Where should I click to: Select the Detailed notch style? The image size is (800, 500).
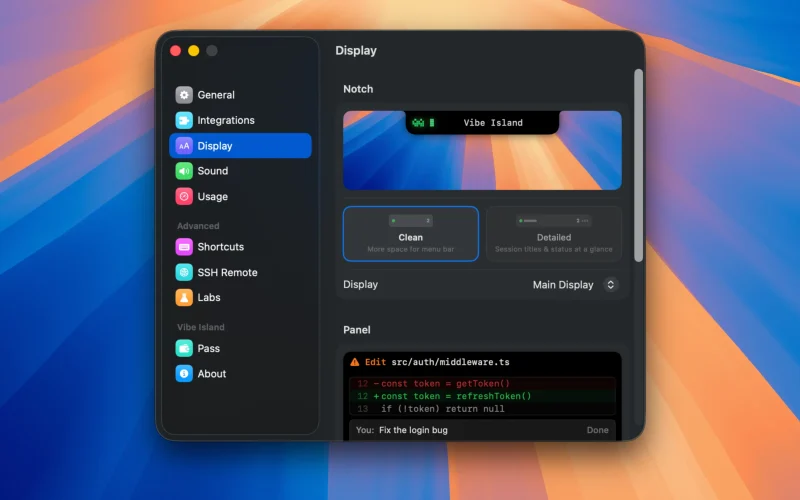click(554, 234)
